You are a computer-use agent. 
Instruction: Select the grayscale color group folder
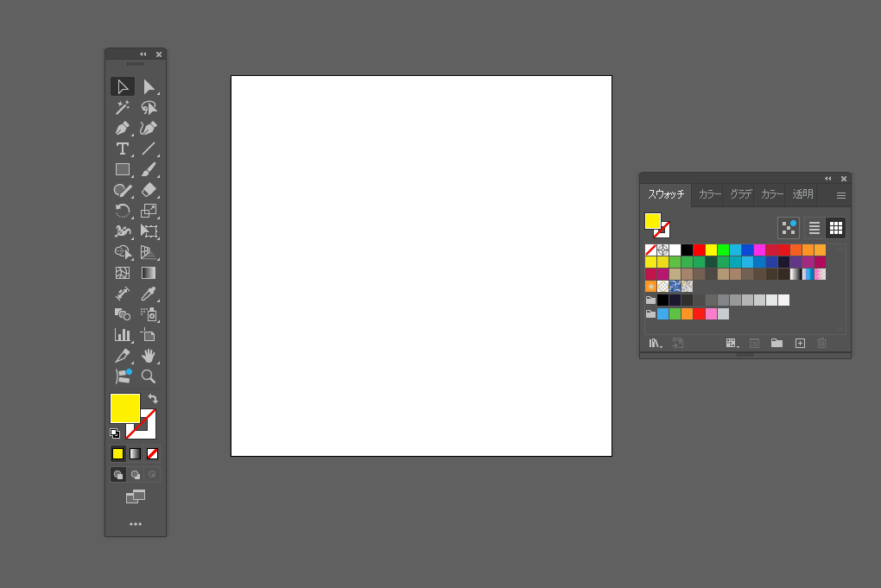(x=650, y=300)
